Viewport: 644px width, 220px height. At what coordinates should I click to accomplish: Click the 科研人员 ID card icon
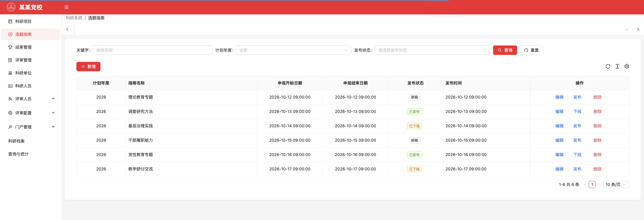tap(10, 86)
